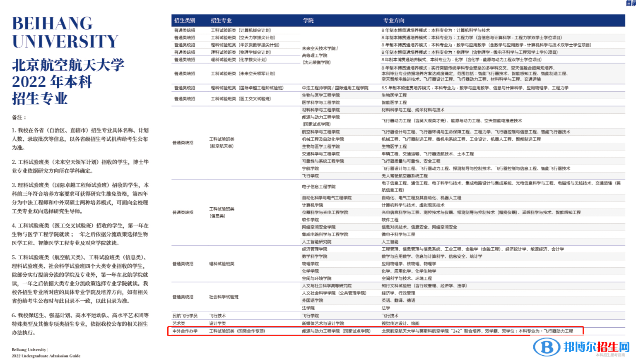Click 化学学院 in college column
636x364 pixels.
310,271
